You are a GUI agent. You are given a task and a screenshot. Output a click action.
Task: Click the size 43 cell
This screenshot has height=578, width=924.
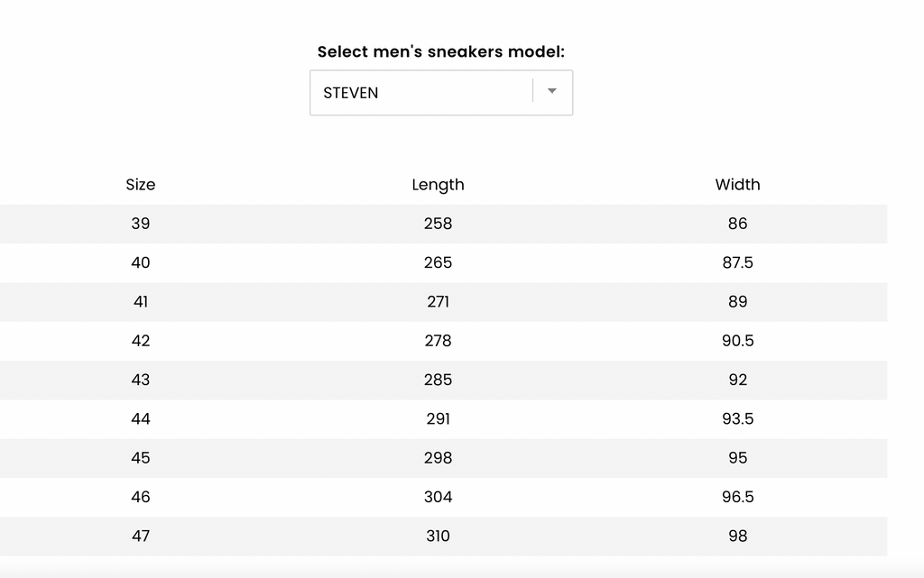pos(140,380)
